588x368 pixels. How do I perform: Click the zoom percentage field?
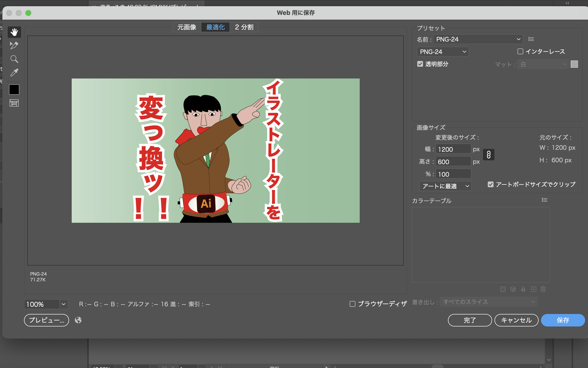[x=42, y=304]
